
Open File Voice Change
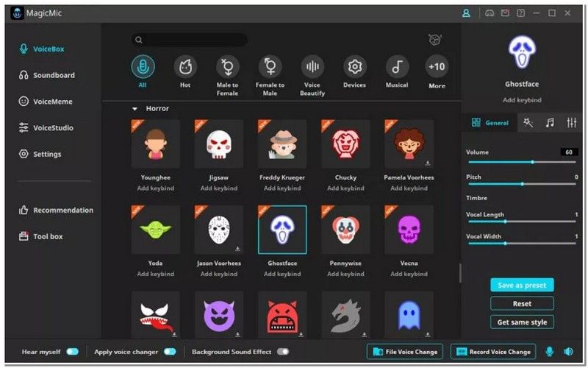tap(405, 352)
